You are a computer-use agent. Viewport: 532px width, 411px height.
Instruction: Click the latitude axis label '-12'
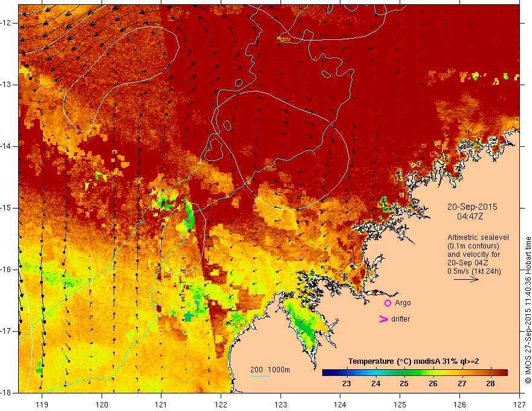pos(6,23)
